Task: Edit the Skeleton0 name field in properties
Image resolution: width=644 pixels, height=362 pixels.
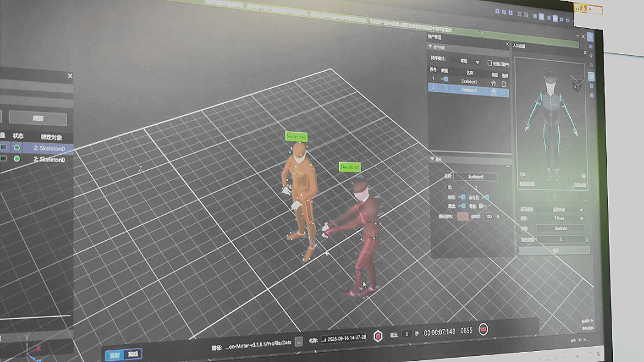Action: [x=475, y=177]
